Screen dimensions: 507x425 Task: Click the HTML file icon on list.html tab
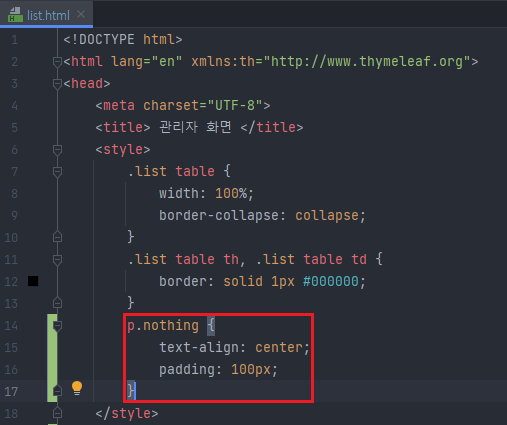(15, 15)
